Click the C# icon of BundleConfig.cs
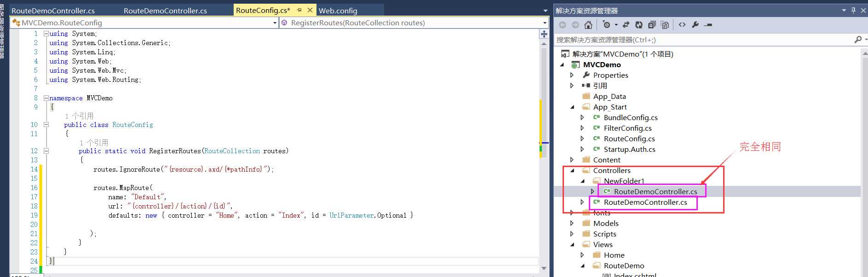The width and height of the screenshot is (868, 277). coord(597,117)
